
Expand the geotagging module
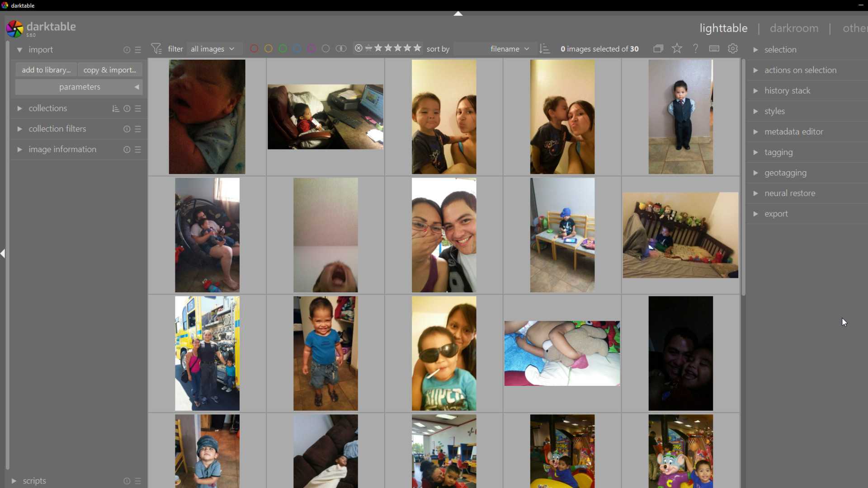point(755,173)
